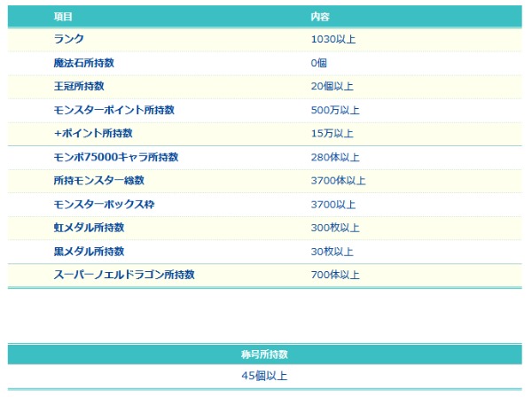Screen dimensions: 532x397
Task: Click the value 300枚以上
Action: [x=335, y=228]
